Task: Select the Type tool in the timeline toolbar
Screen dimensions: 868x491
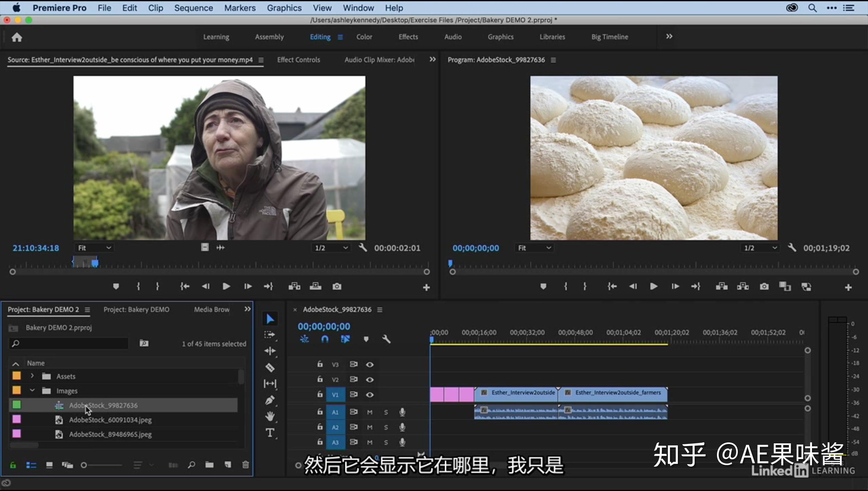Action: pos(269,433)
